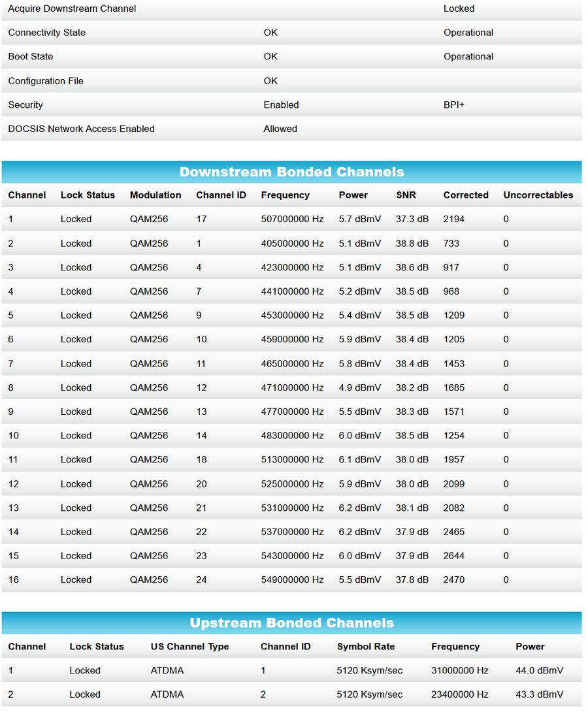Click the Connectivity State label
The width and height of the screenshot is (588, 716).
pos(46,33)
